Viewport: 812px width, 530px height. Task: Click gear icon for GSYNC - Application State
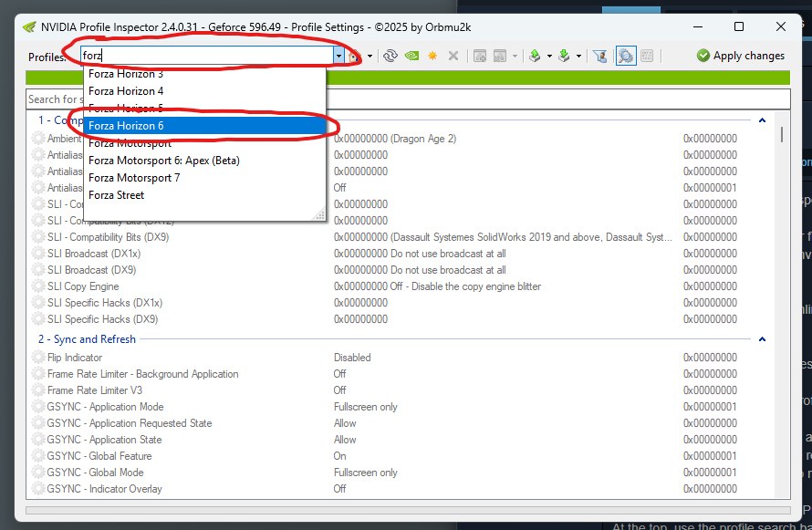[37, 440]
